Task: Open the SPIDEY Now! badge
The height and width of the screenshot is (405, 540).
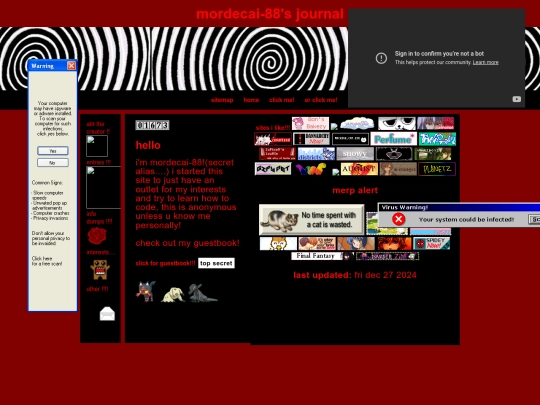Action: (432, 243)
